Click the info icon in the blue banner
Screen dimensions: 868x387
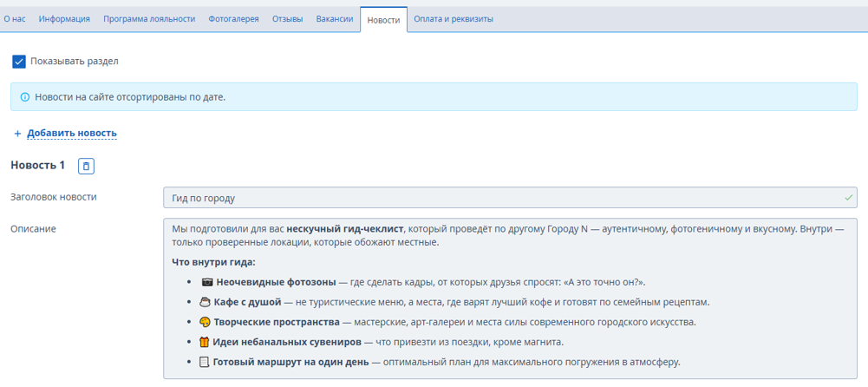[x=24, y=97]
